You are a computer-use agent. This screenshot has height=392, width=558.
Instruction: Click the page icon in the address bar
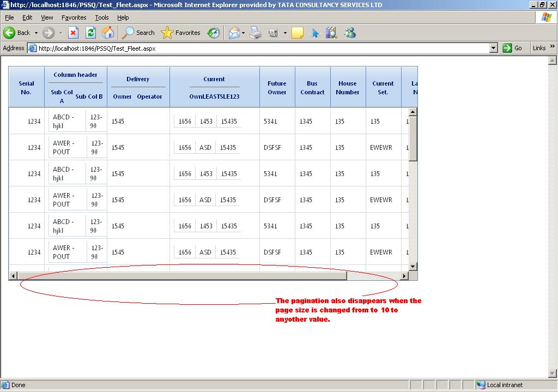pos(32,48)
